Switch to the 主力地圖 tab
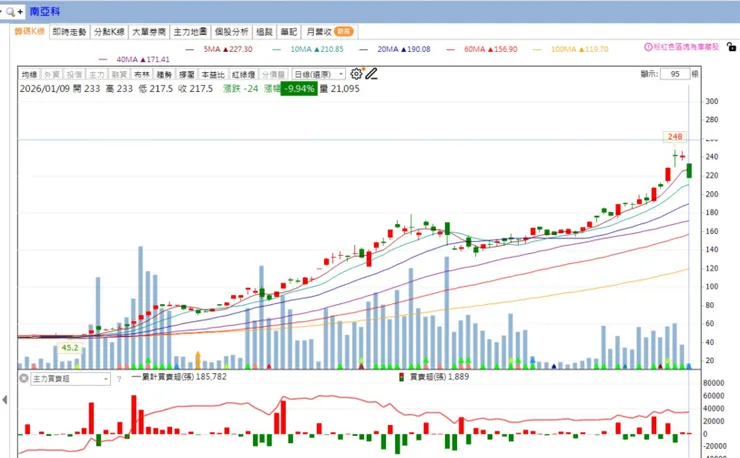The height and width of the screenshot is (458, 740). pos(190,32)
